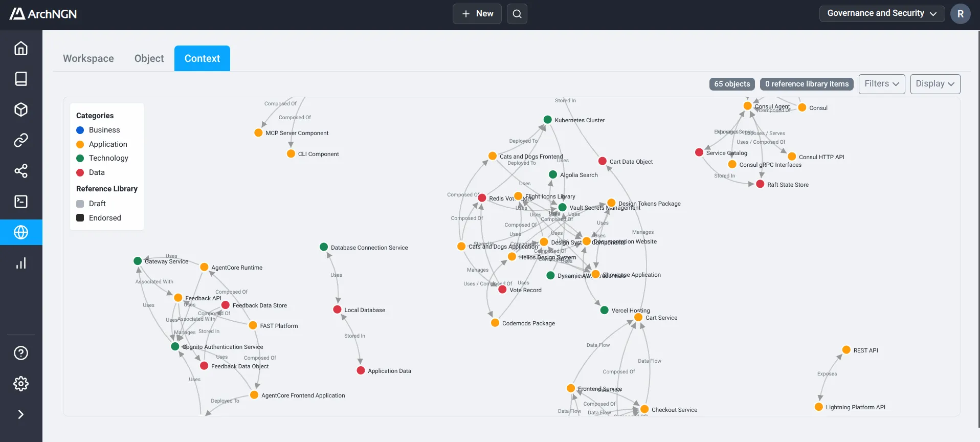Select the Vercel Hosting node

[605, 310]
